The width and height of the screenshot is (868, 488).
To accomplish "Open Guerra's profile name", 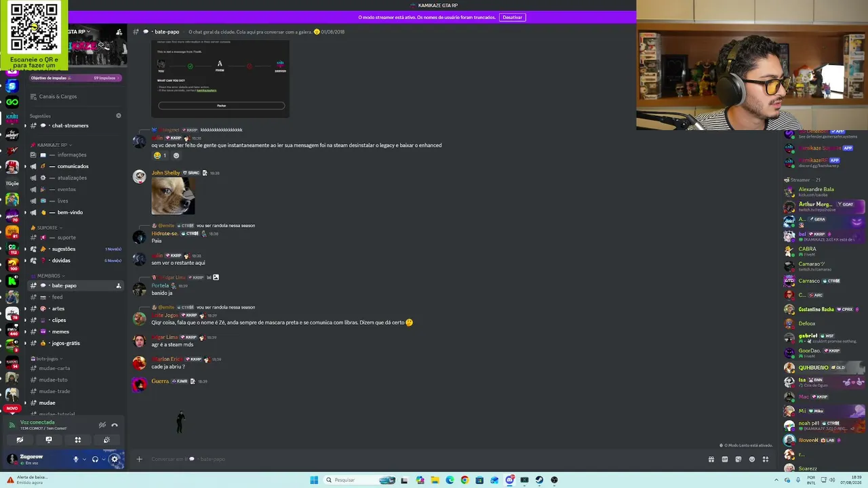I will [x=160, y=382].
